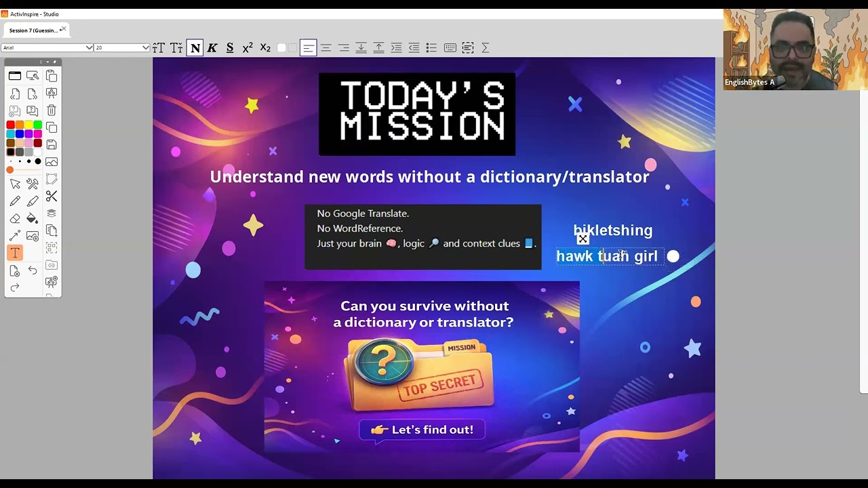Open the crossed wrench Tools icon
This screenshot has height=488, width=868.
tap(33, 184)
